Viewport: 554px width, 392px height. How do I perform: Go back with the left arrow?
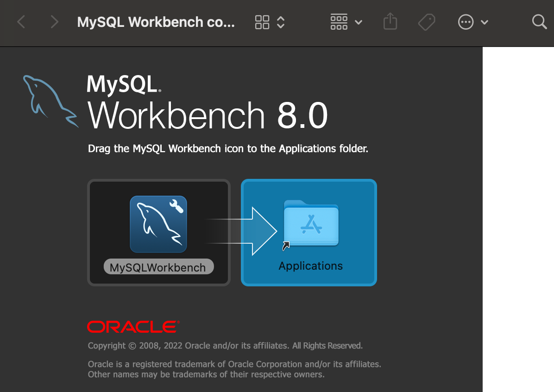[x=21, y=22]
